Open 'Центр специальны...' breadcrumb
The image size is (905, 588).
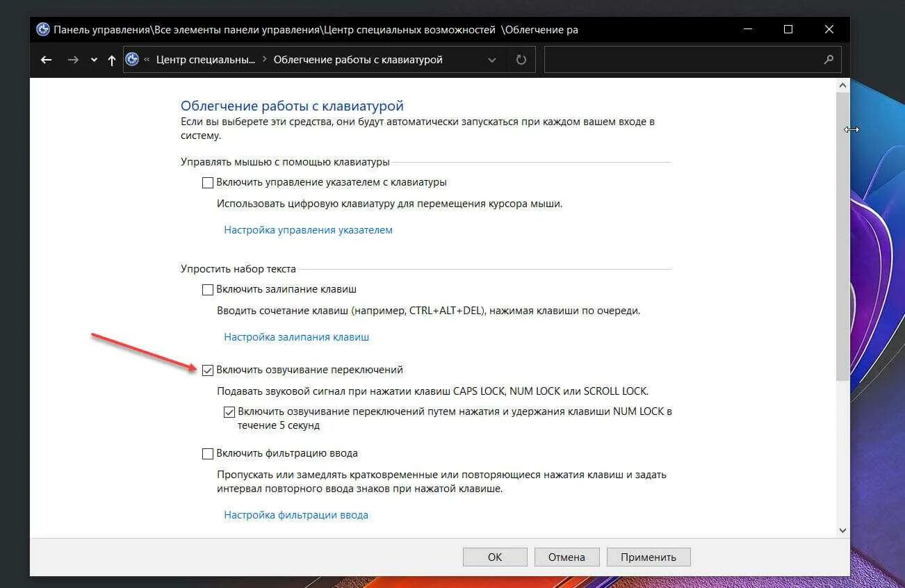206,60
